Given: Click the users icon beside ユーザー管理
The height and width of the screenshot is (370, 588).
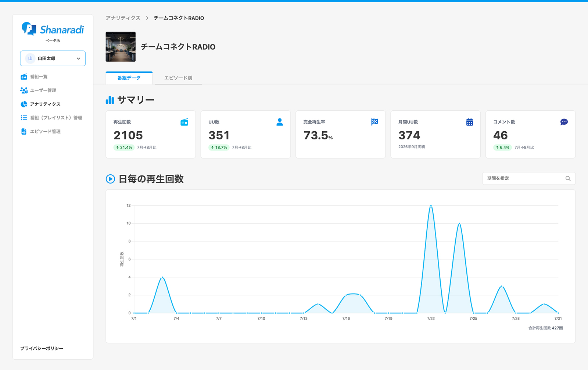Looking at the screenshot, I should [x=24, y=90].
